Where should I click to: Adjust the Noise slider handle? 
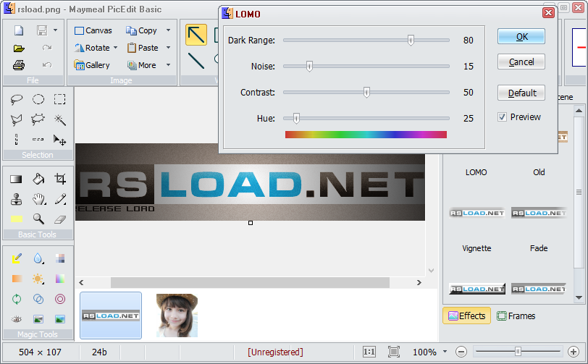click(309, 67)
